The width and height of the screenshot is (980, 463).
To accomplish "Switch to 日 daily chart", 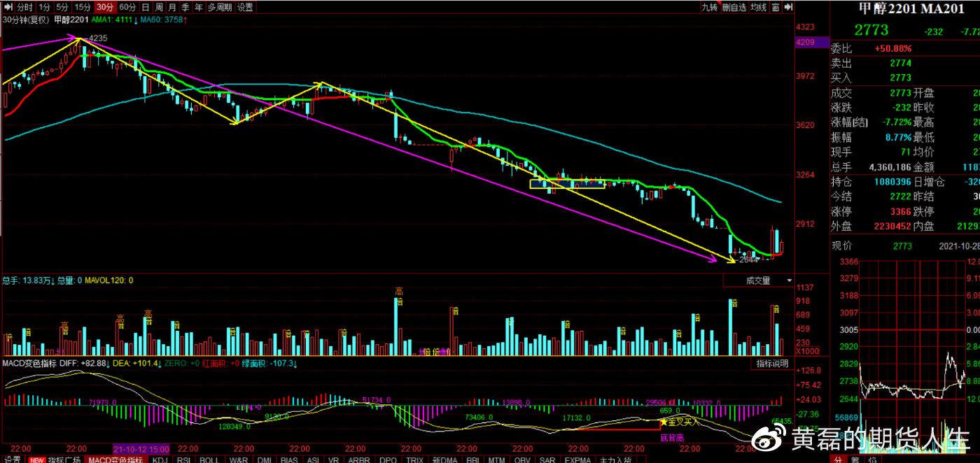I will (146, 7).
